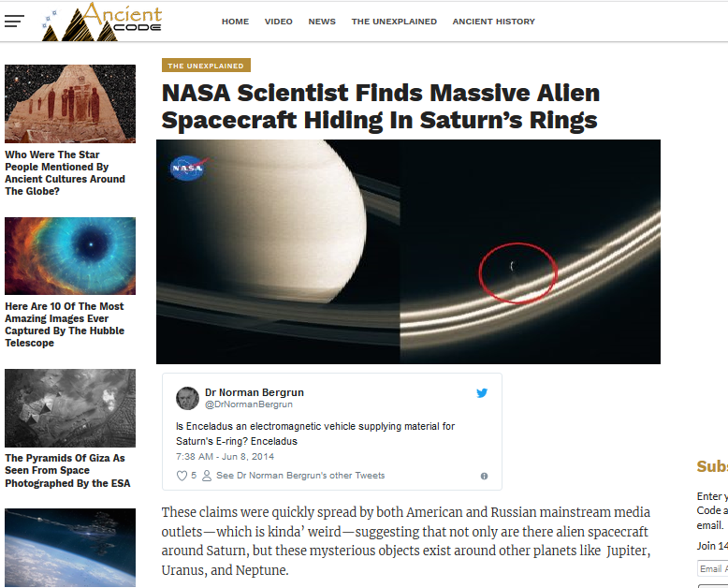The width and height of the screenshot is (728, 588).
Task: Open the VIDEO menu item
Action: pyautogui.click(x=279, y=22)
